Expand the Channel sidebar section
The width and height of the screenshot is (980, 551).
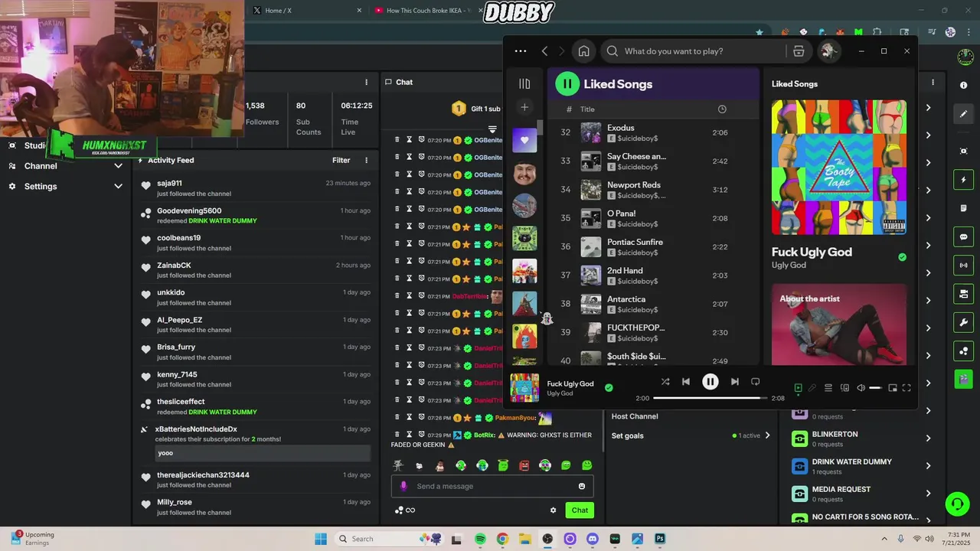pos(118,166)
